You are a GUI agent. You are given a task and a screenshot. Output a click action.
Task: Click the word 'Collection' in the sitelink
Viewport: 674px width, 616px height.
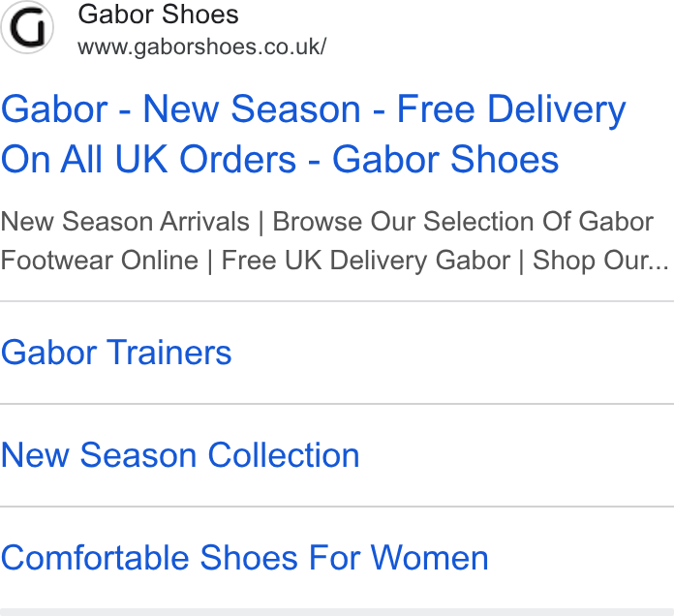(x=284, y=455)
